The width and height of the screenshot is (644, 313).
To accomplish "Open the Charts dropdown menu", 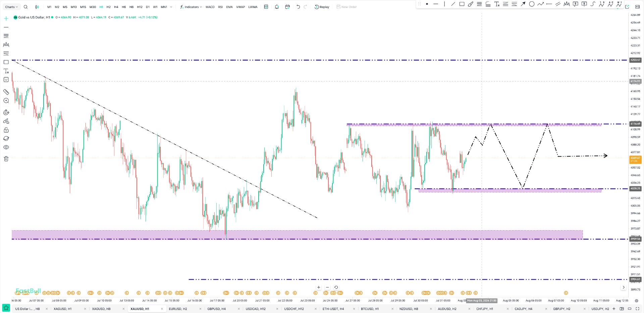I will tap(11, 7).
